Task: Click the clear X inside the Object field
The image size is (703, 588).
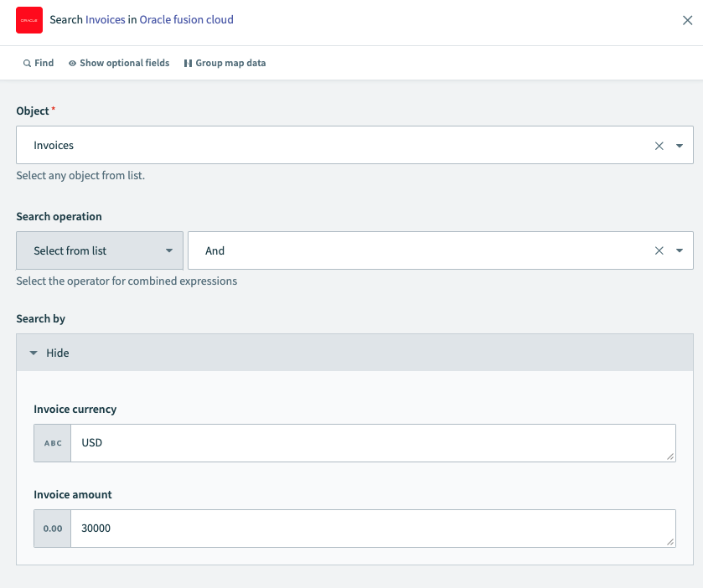Action: [x=660, y=144]
